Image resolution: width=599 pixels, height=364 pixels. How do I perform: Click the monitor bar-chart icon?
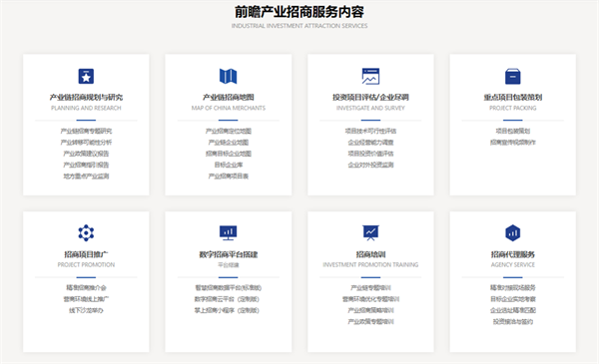pos(228,232)
